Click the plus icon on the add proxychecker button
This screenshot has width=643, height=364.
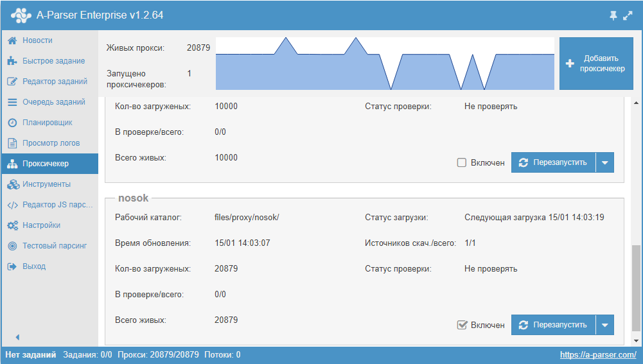570,64
